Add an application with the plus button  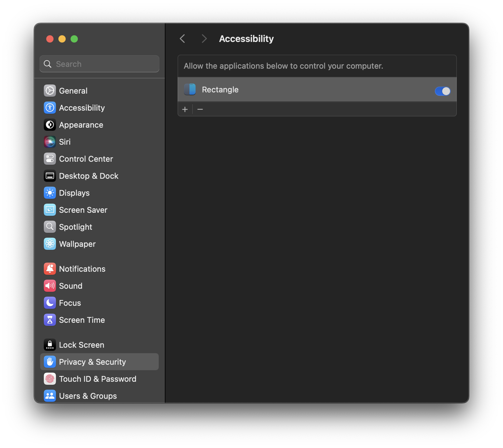point(185,109)
